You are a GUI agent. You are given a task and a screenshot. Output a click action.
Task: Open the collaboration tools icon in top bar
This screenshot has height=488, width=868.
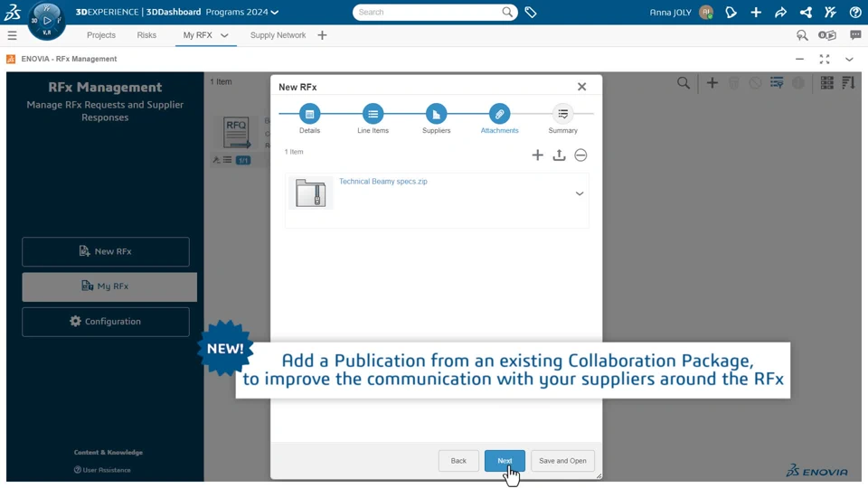pos(830,12)
